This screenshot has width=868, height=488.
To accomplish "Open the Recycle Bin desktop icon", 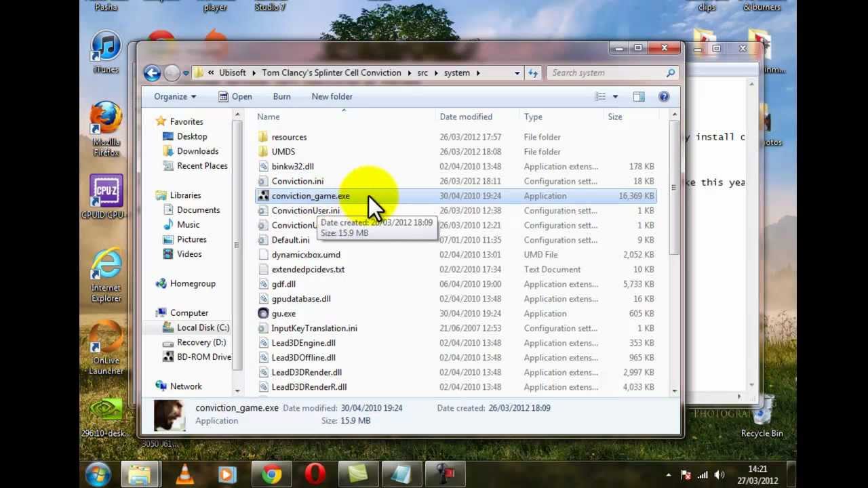I will pyautogui.click(x=762, y=417).
